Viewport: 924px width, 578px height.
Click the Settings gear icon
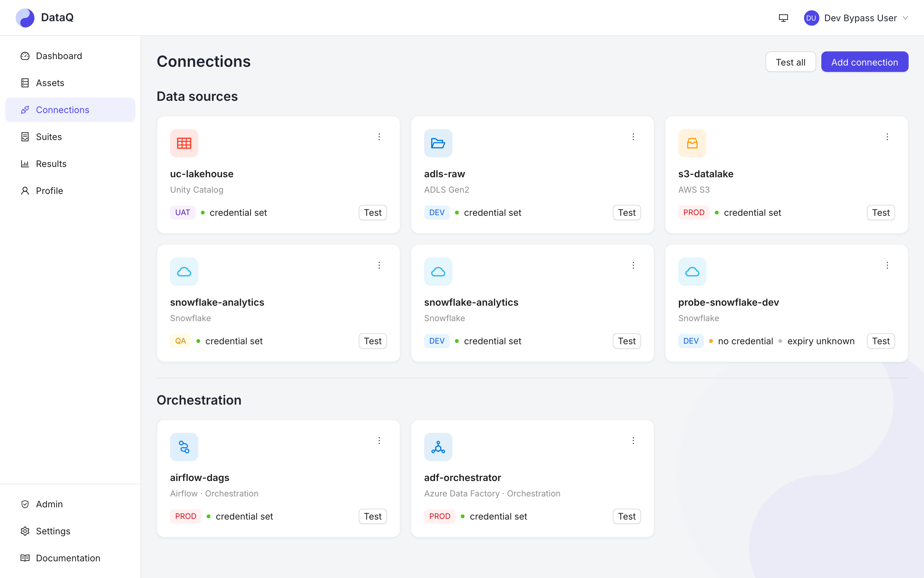pyautogui.click(x=25, y=531)
